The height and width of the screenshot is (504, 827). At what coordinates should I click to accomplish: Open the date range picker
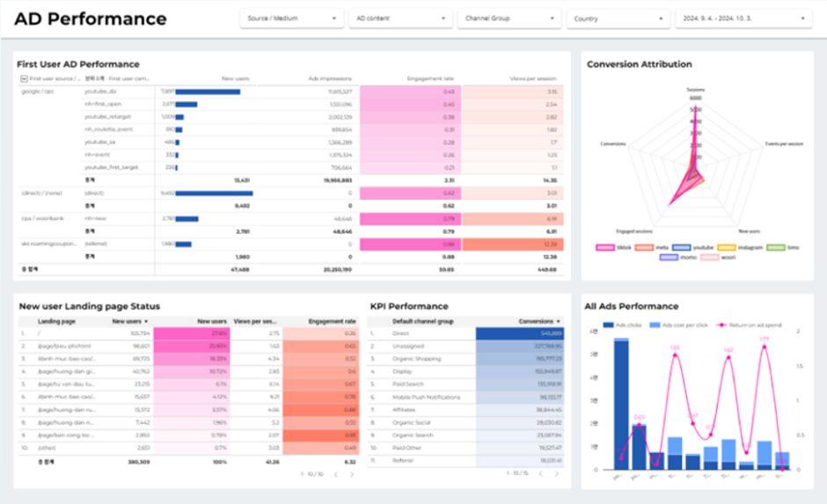[743, 18]
